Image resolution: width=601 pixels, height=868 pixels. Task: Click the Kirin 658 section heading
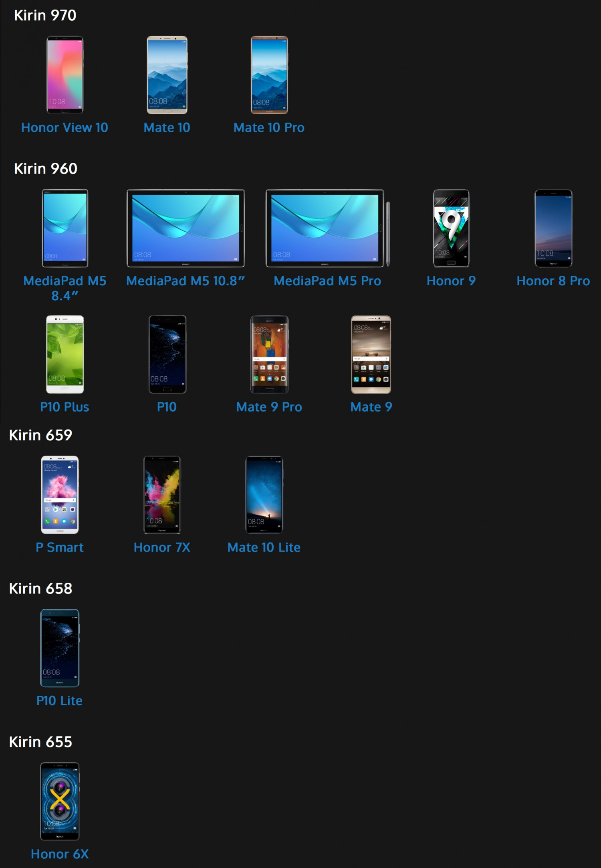(40, 589)
